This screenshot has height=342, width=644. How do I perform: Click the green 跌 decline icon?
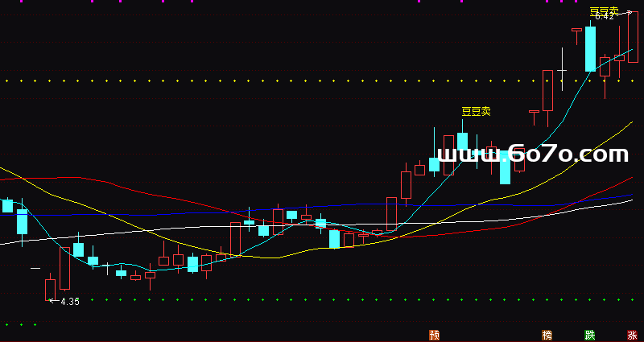pyautogui.click(x=590, y=335)
